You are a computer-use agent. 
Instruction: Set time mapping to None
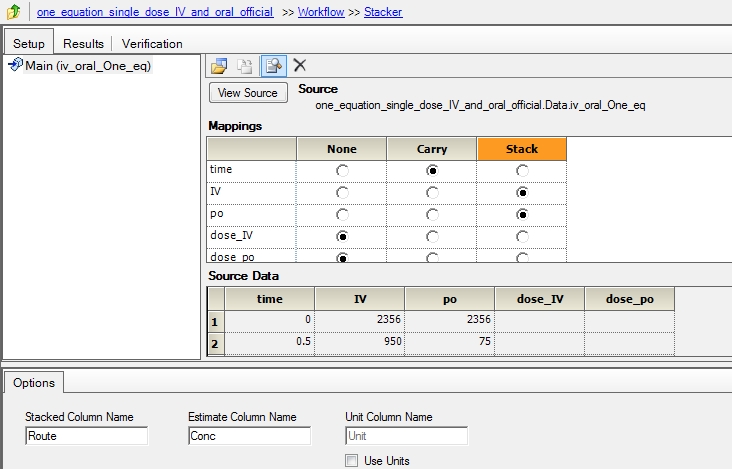pyautogui.click(x=342, y=171)
